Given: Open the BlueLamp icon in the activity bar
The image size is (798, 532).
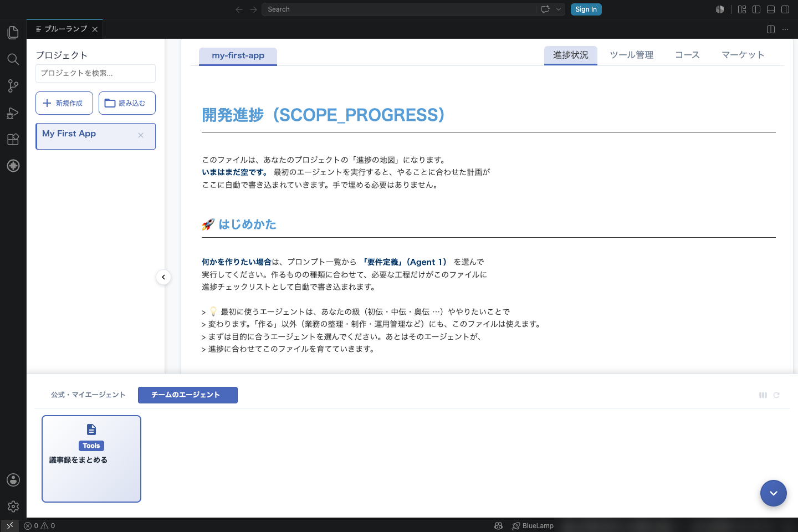Looking at the screenshot, I should (13, 166).
